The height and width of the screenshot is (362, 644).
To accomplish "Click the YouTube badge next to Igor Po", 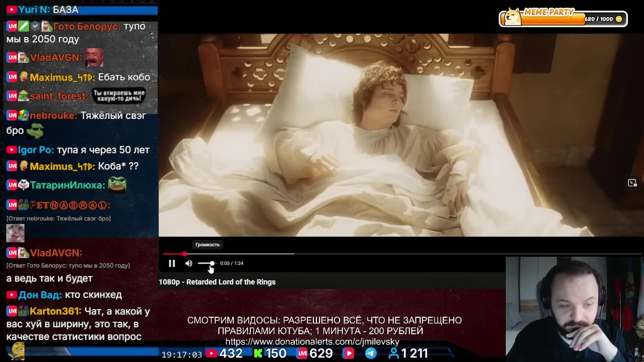I will (x=12, y=150).
